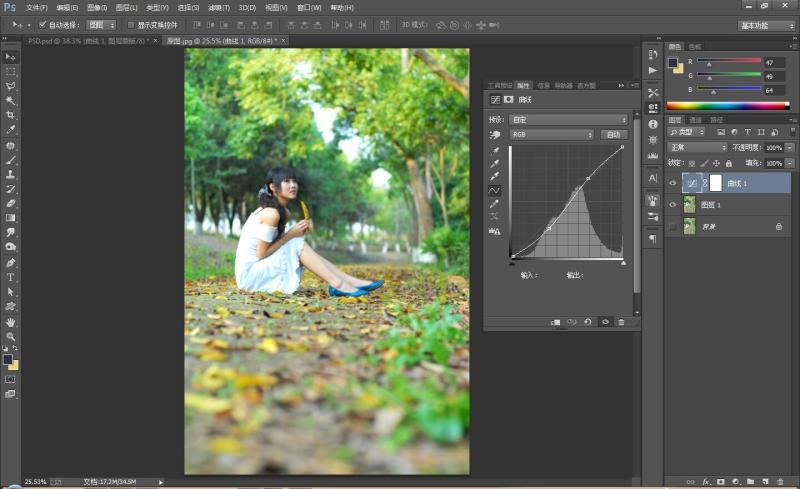Toggle the Auto-Select checkbox
This screenshot has height=489, width=800.
tap(43, 25)
